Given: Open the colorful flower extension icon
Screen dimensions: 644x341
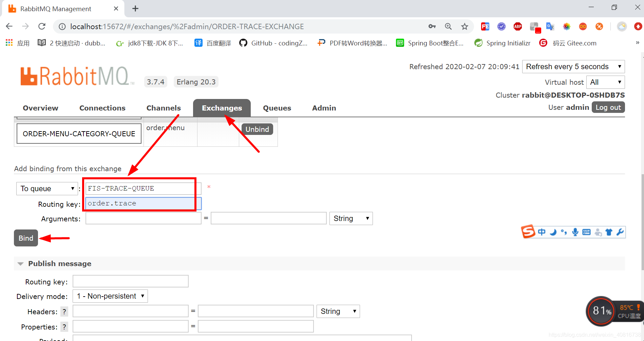Looking at the screenshot, I should [567, 26].
